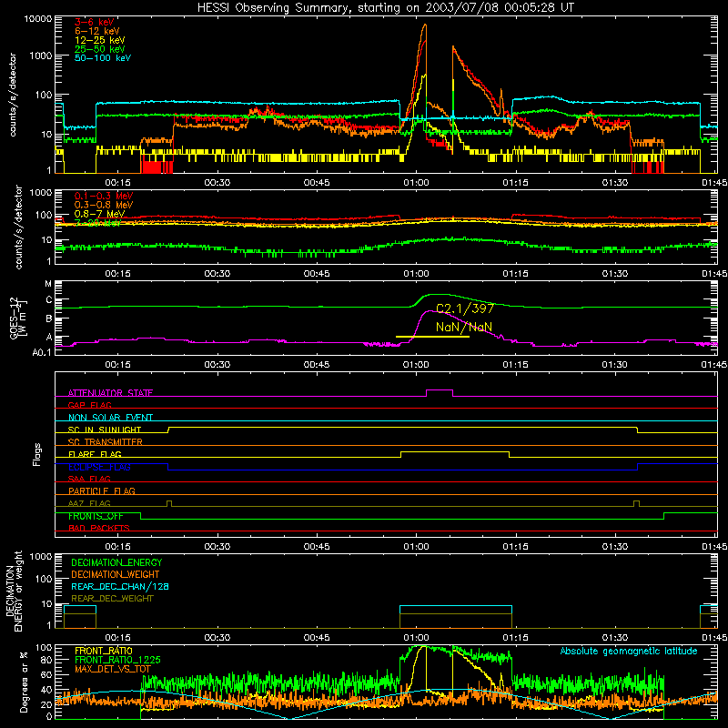Click the raised segment of the flare flag line

click(x=454, y=451)
